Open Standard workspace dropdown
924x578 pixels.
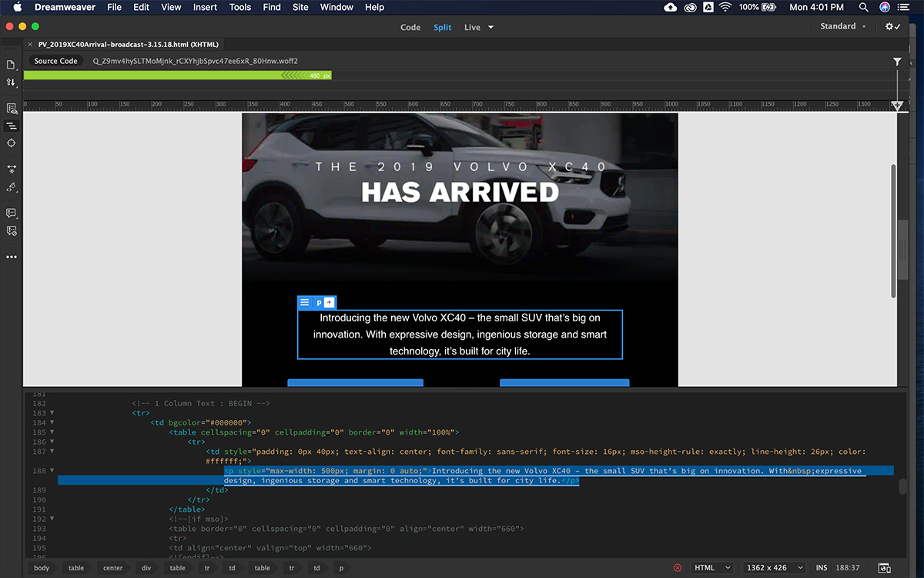pos(842,26)
